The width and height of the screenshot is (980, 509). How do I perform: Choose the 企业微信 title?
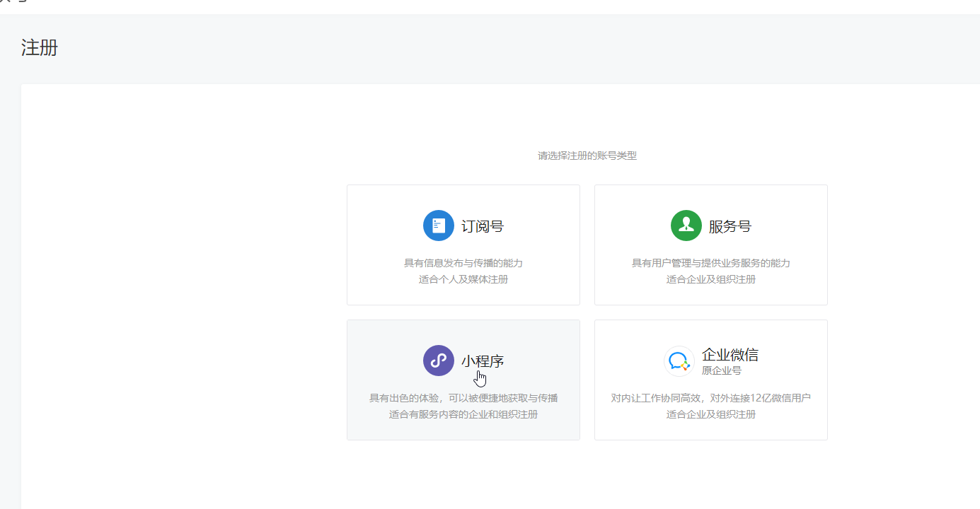pyautogui.click(x=730, y=355)
